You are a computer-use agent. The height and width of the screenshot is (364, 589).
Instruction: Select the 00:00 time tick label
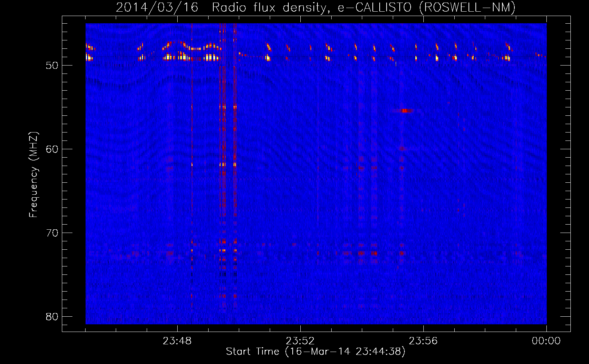[546, 341]
